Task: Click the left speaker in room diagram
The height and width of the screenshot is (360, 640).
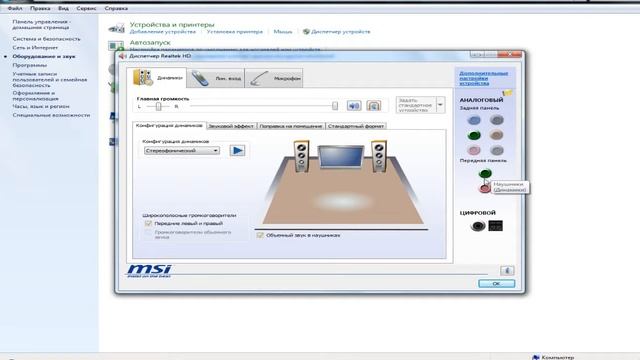Action: coord(301,156)
